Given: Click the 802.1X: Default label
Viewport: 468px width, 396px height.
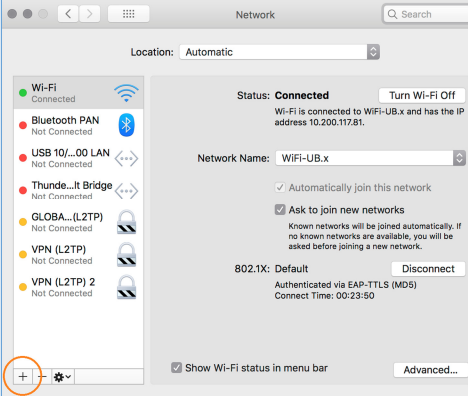Looking at the screenshot, I should (271, 269).
